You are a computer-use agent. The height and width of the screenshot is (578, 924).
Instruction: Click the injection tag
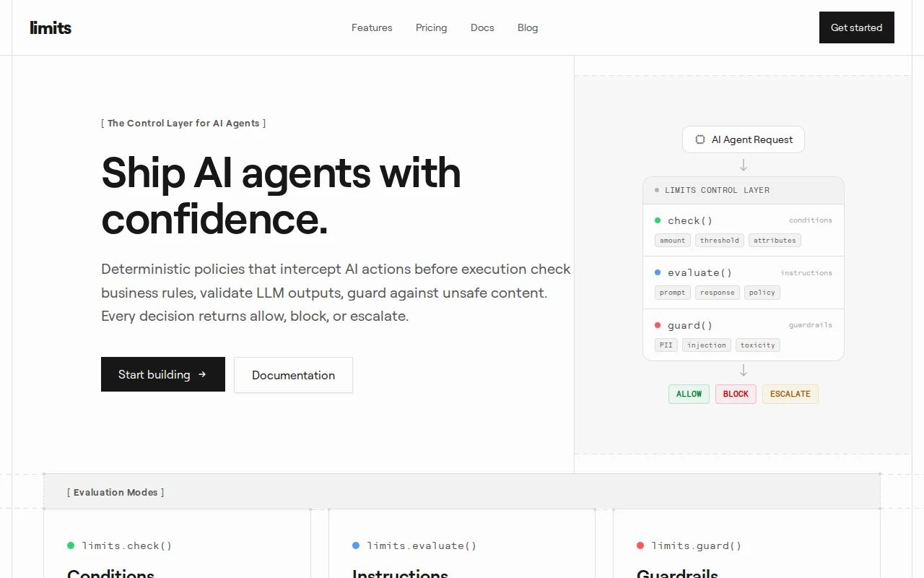pos(707,345)
